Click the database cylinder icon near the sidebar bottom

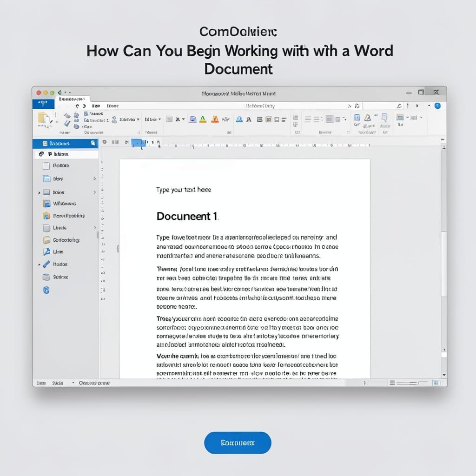coord(46,277)
